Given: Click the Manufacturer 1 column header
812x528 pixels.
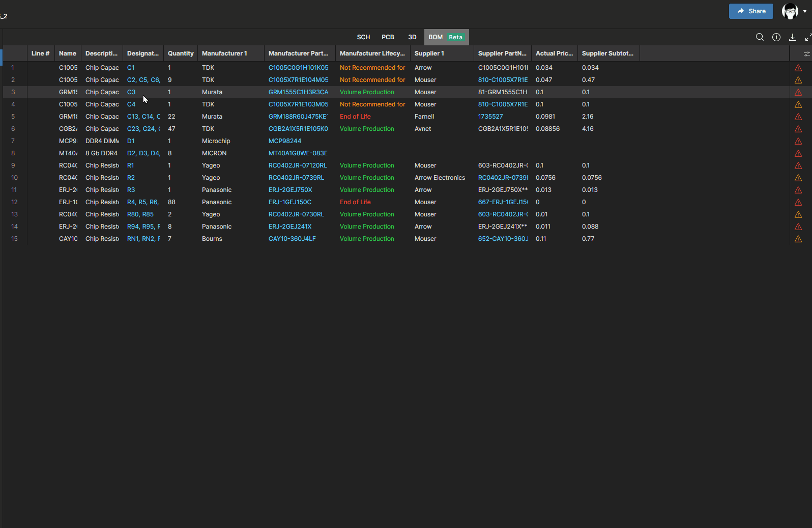Looking at the screenshot, I should 224,53.
